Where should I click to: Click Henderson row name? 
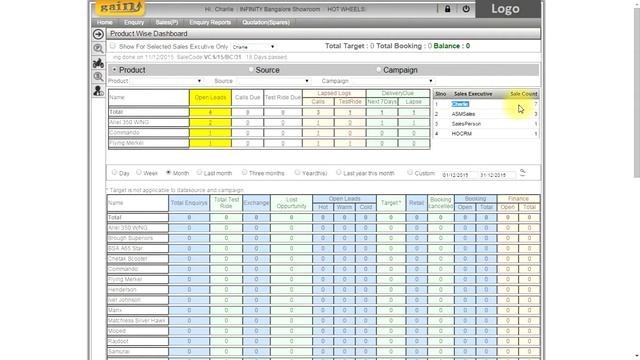coord(122,290)
